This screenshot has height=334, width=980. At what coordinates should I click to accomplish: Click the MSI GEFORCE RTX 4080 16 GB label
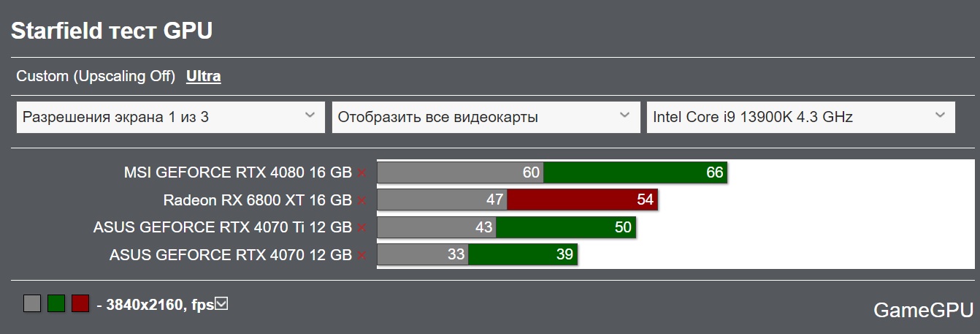[x=238, y=172]
